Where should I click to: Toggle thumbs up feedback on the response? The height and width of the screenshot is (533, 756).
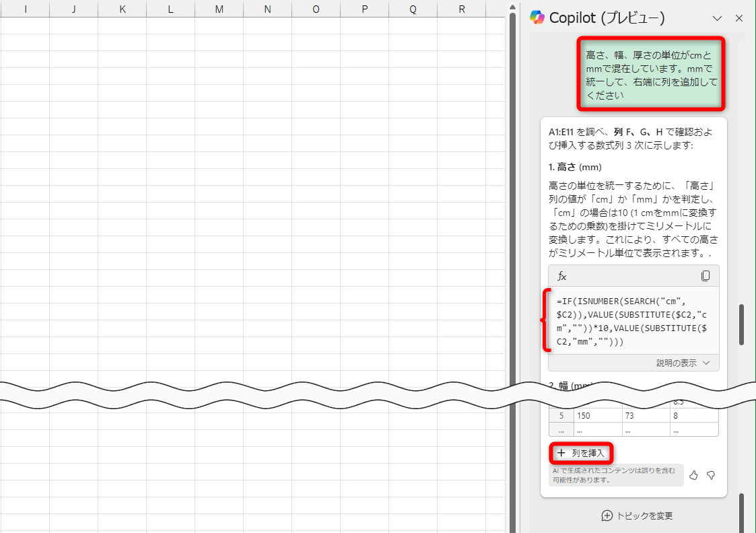pyautogui.click(x=693, y=475)
